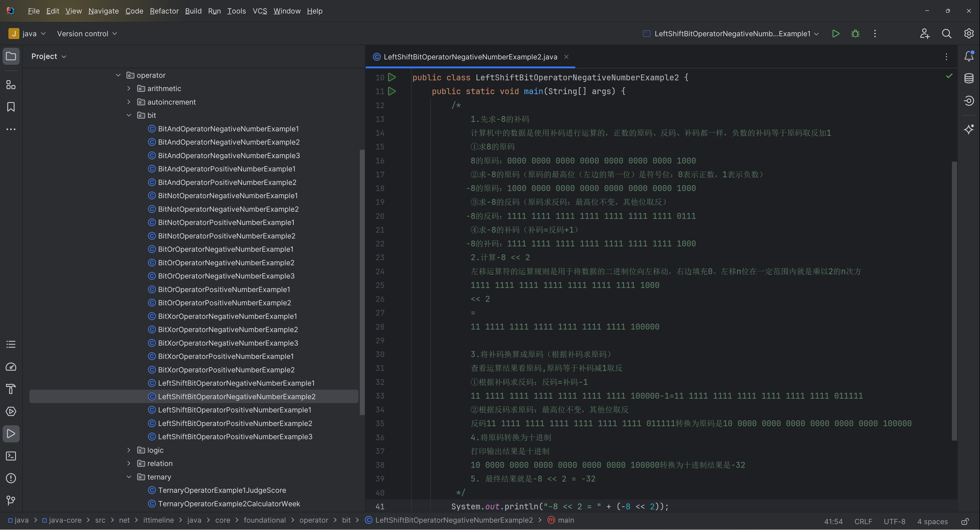
Task: Open IDE settings gear icon
Action: coord(969,33)
